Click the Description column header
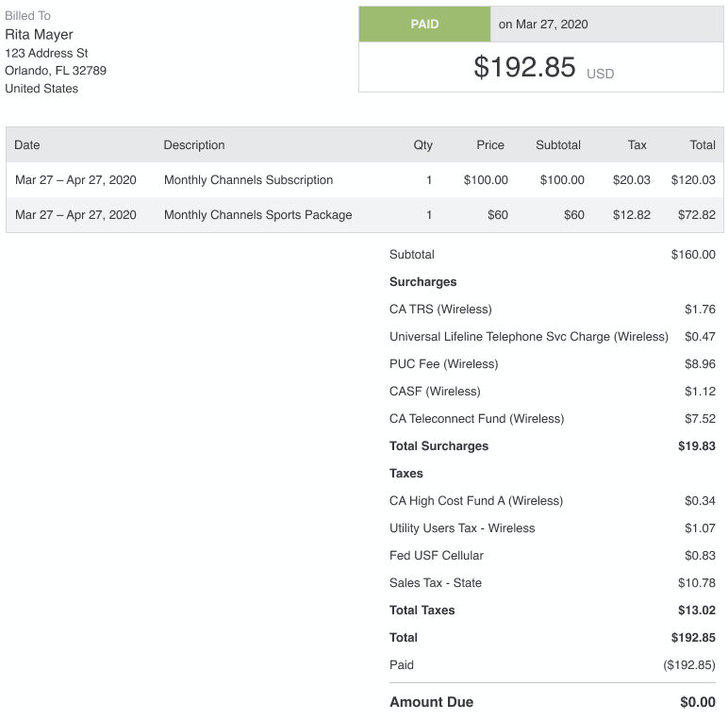The image size is (728, 720). click(194, 145)
